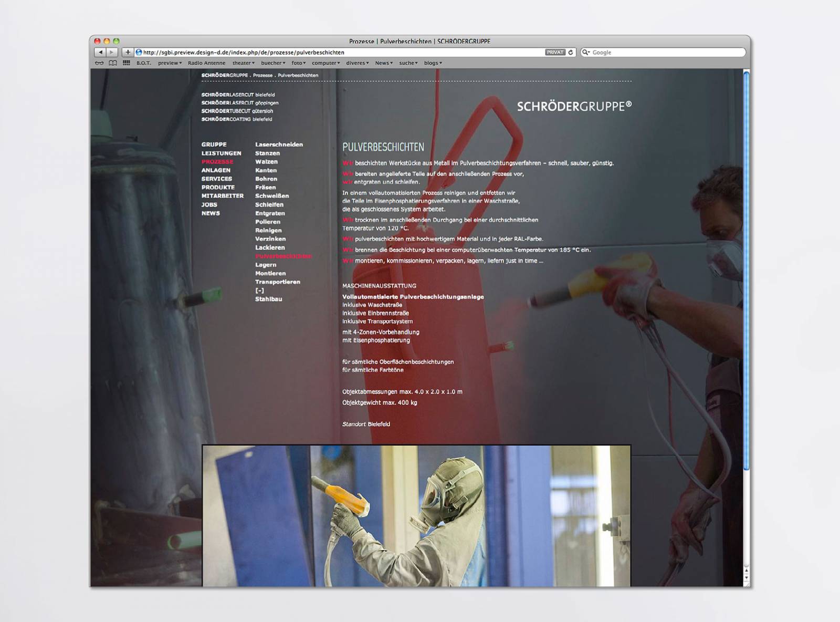Click the PRIVAT private browsing badge
The image size is (840, 622).
[555, 53]
